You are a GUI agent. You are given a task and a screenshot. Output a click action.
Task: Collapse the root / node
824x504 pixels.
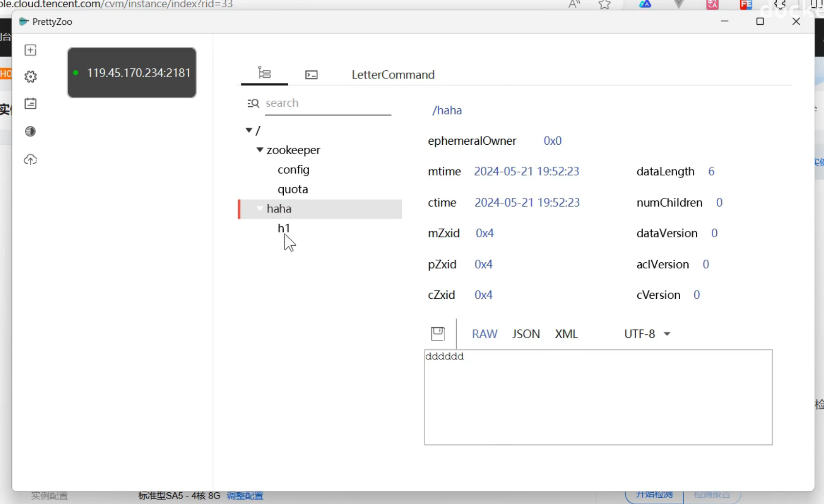[249, 130]
